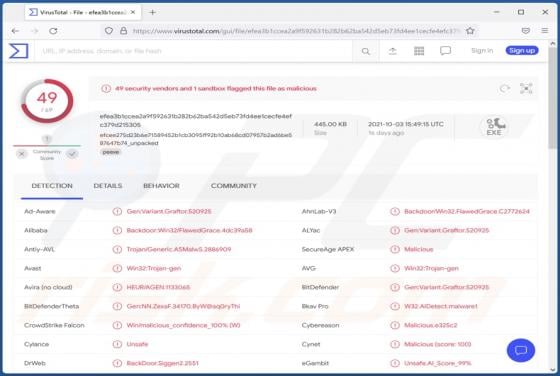
Task: Click the browser address bar URL
Action: [x=296, y=31]
